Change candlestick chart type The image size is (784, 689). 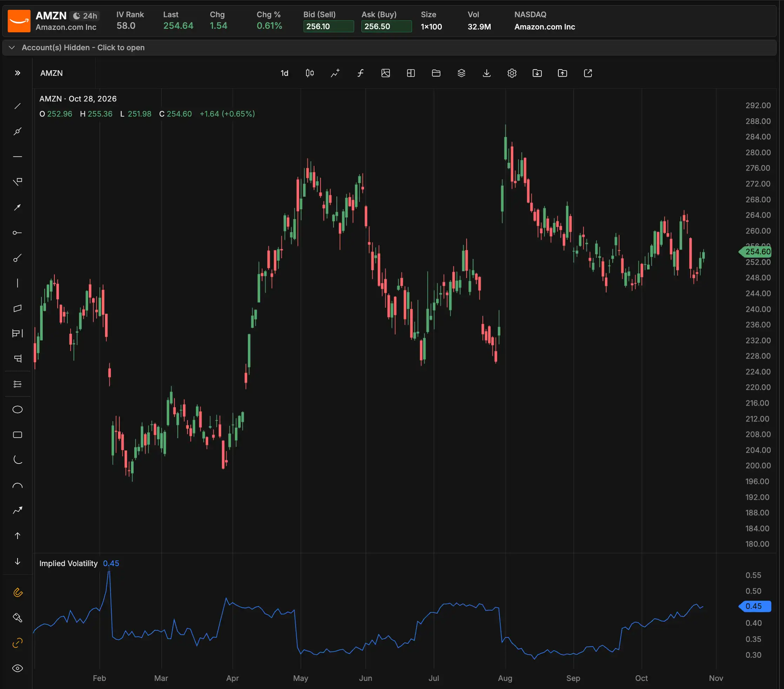point(310,73)
